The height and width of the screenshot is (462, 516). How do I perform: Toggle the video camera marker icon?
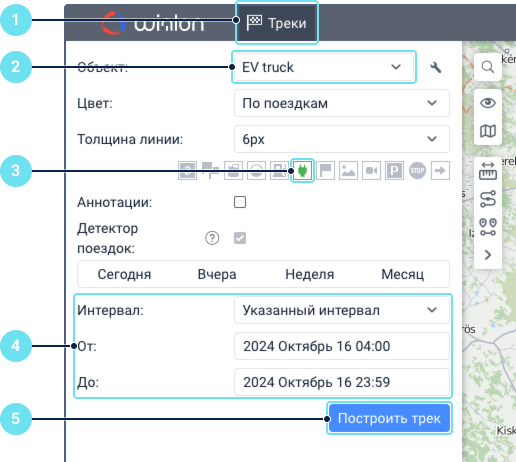pos(371,171)
